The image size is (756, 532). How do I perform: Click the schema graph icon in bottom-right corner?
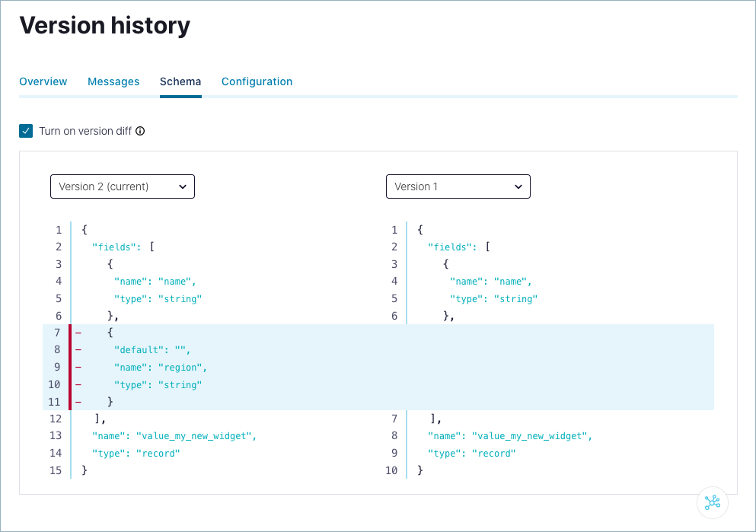[x=713, y=503]
